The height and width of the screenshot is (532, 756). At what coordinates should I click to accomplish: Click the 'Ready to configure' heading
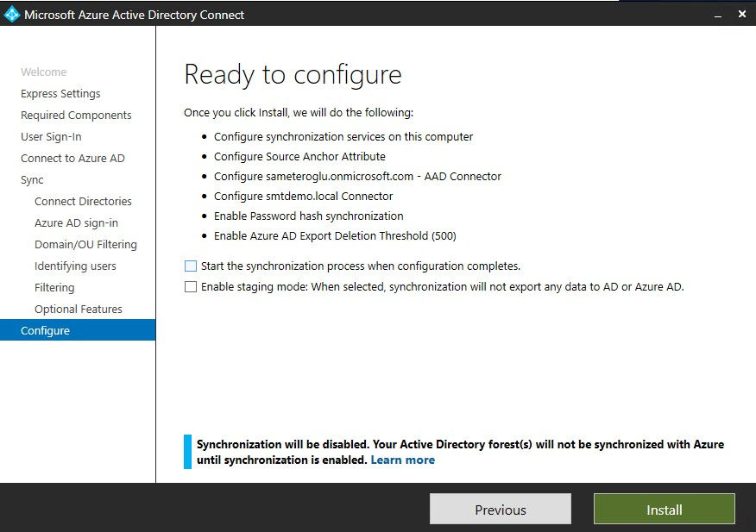tap(293, 75)
